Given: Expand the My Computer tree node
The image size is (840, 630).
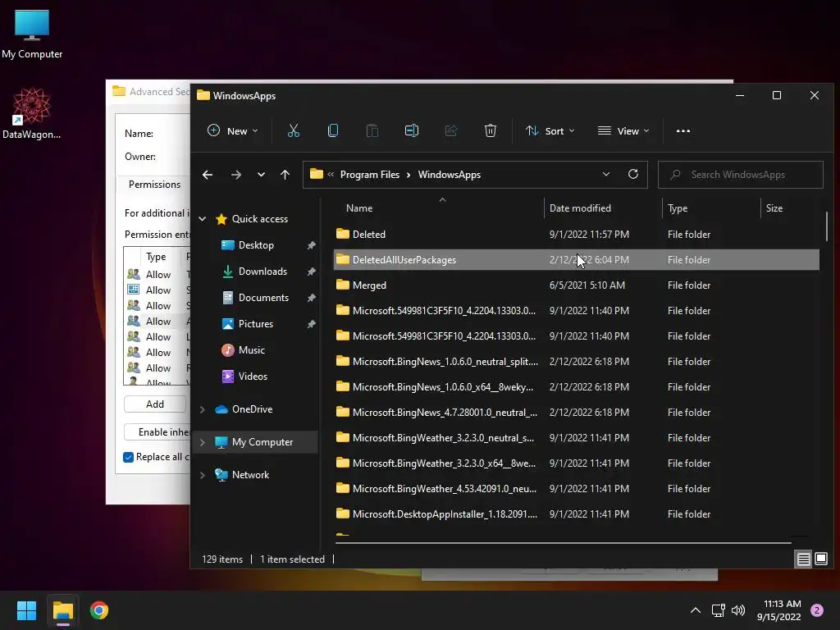Looking at the screenshot, I should (x=203, y=442).
